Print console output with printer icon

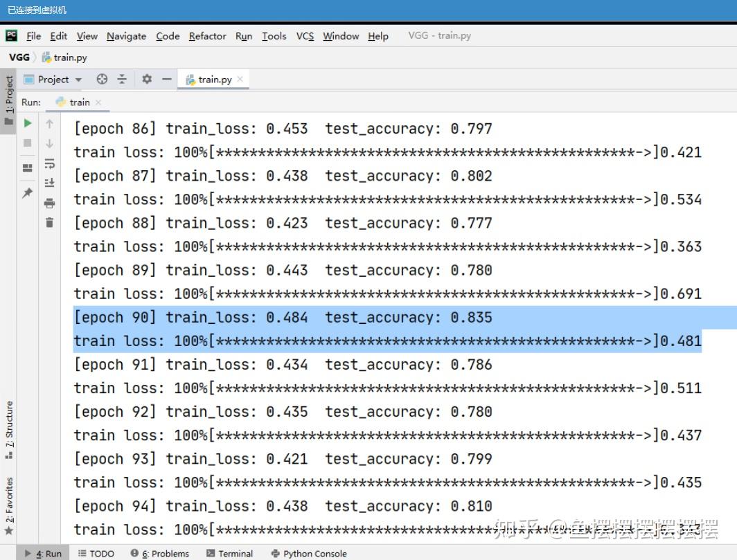click(x=49, y=203)
